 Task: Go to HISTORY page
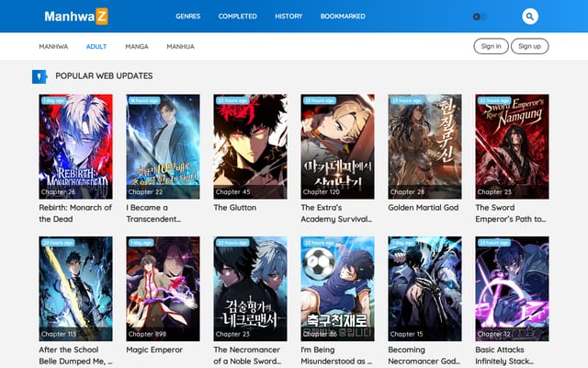[288, 17]
